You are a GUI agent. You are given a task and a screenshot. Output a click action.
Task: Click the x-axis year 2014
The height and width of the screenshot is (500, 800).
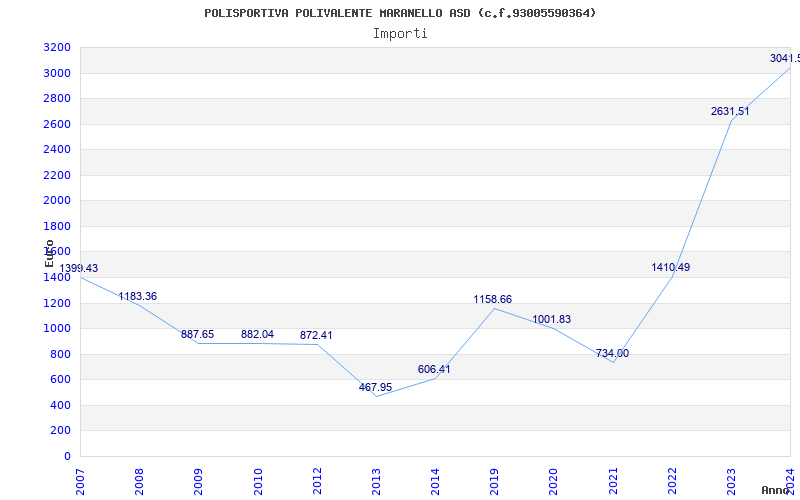435,481
